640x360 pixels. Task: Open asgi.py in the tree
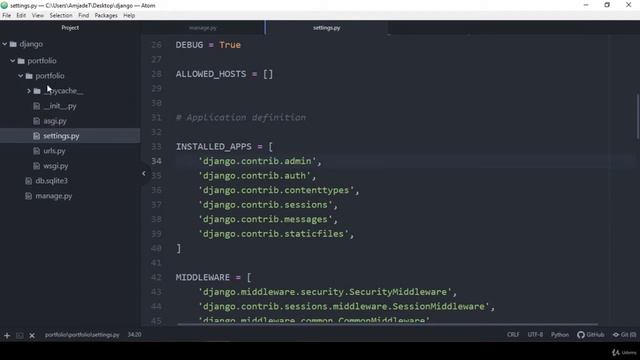[x=55, y=121]
